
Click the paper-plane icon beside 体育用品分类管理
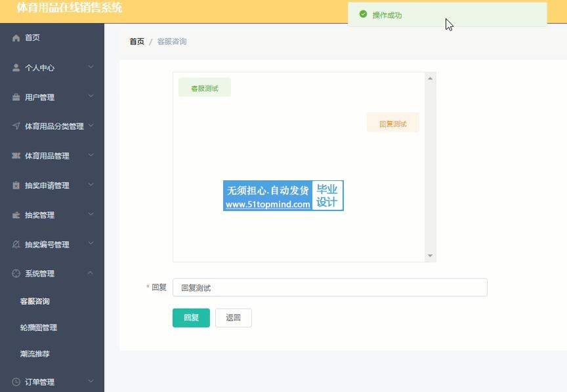coord(16,126)
